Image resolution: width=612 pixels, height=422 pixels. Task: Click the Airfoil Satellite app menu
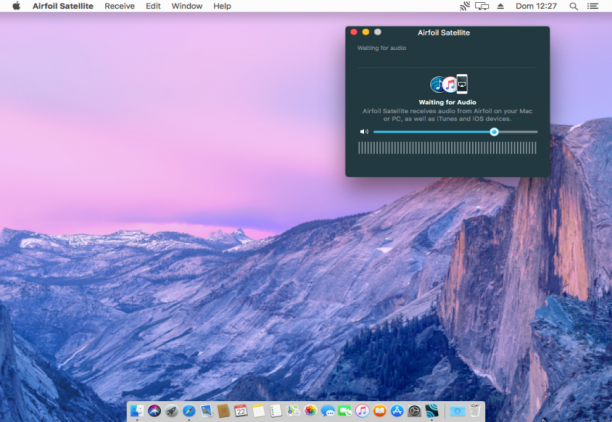[x=63, y=6]
